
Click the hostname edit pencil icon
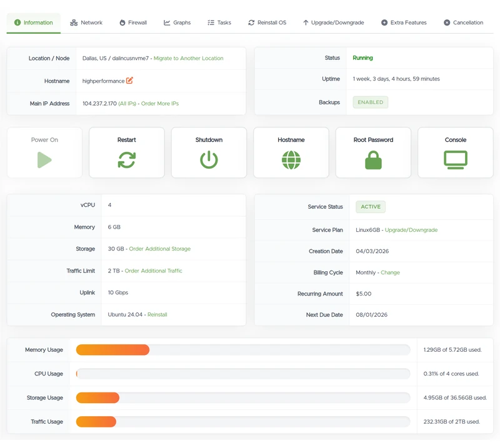129,81
